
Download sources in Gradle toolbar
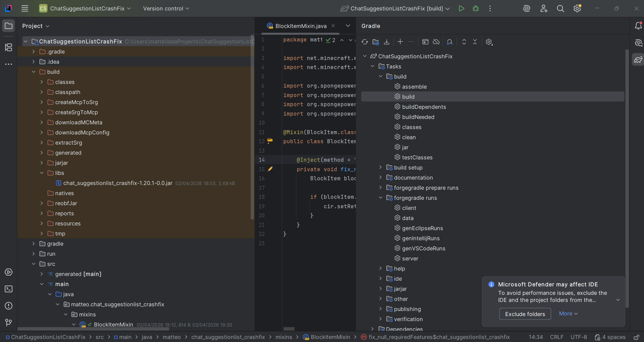[x=387, y=42]
